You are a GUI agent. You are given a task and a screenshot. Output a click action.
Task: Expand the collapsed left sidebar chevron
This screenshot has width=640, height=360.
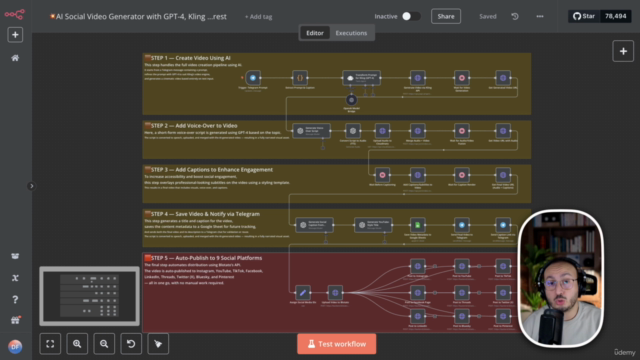tap(31, 186)
